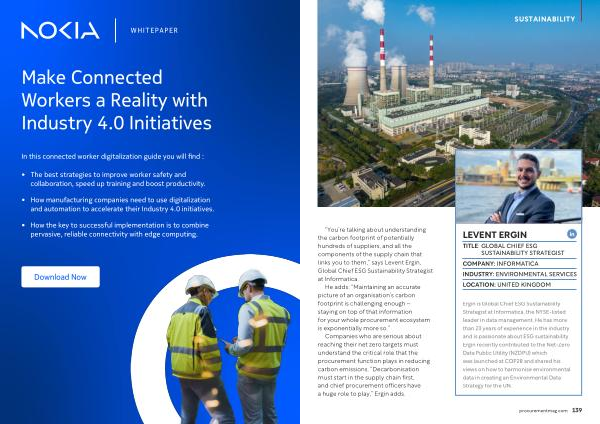Open Levent Ergin's LinkedIn icon
This screenshot has height=424, width=600.
pos(572,234)
